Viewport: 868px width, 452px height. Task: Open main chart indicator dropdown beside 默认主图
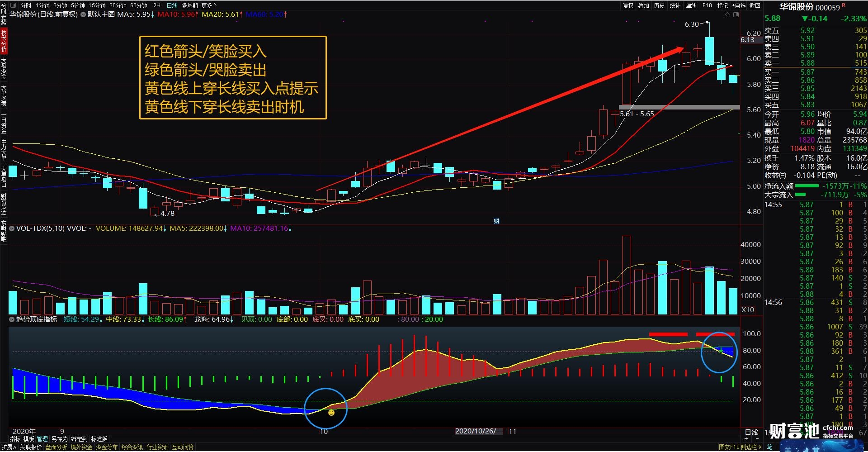(83, 14)
